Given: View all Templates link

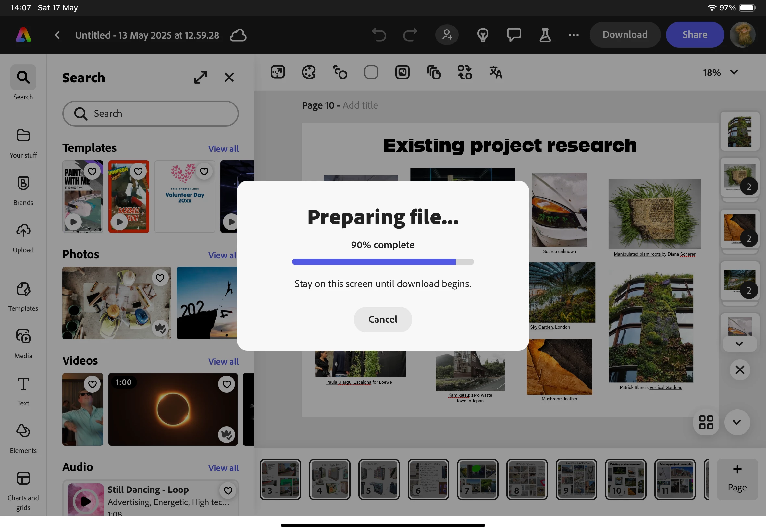Looking at the screenshot, I should click(223, 149).
